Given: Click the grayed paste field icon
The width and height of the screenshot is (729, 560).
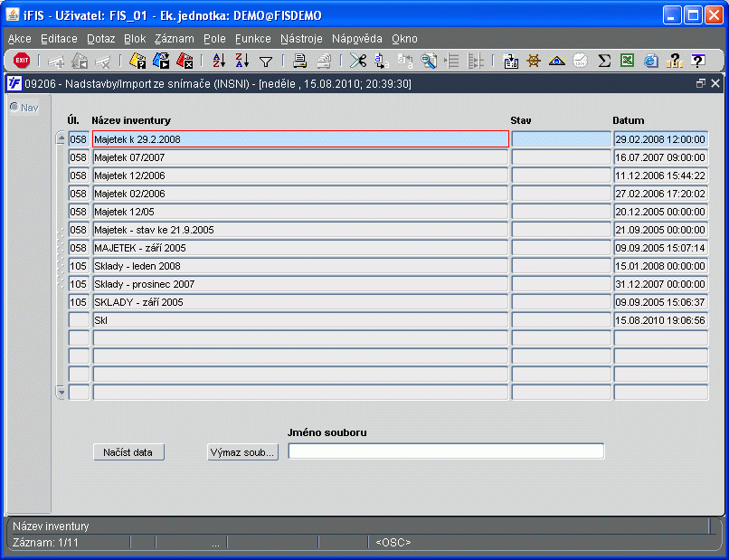Looking at the screenshot, I should pyautogui.click(x=405, y=61).
